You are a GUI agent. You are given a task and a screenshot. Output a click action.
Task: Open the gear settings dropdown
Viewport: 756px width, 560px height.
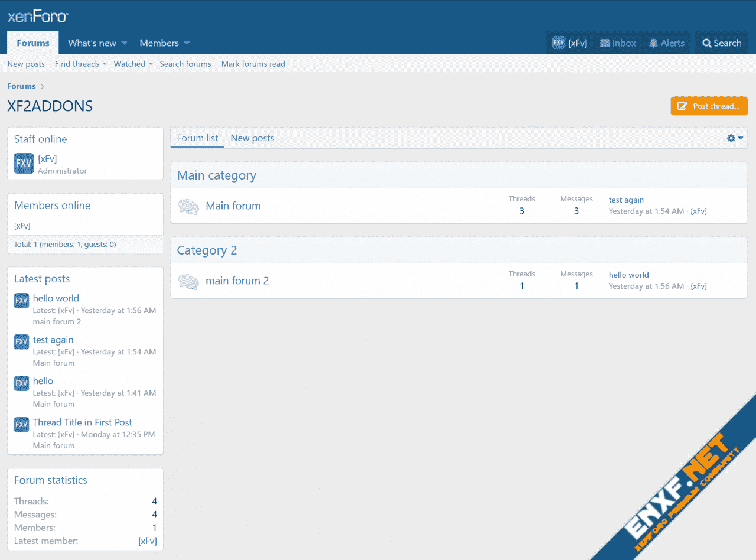735,138
